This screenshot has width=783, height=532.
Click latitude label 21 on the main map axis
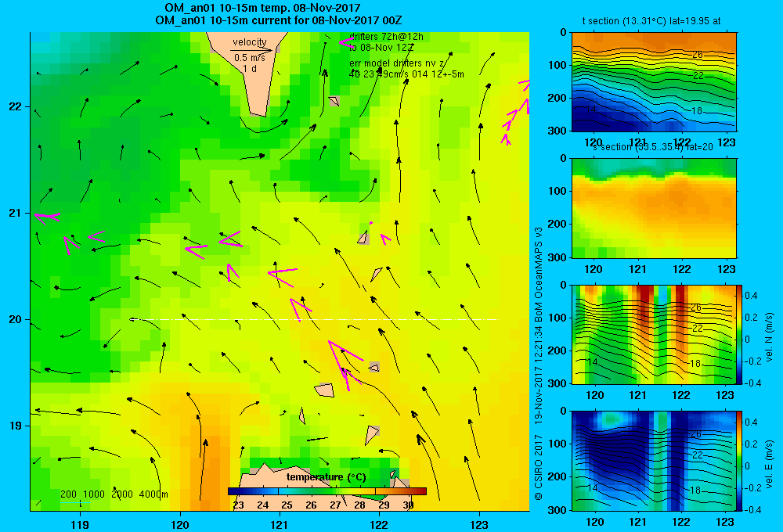16,213
